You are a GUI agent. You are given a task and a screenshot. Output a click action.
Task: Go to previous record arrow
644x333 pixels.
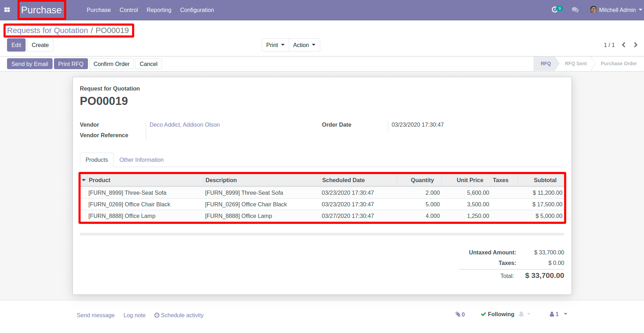(x=624, y=45)
